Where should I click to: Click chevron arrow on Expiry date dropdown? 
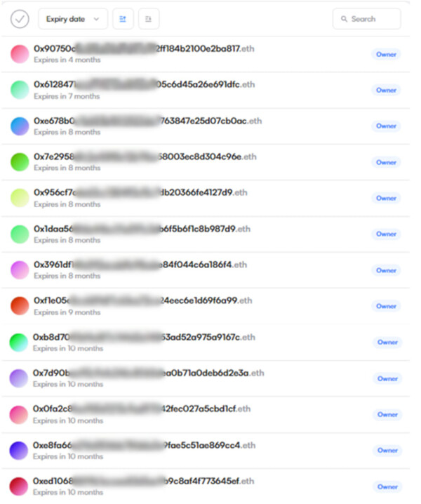coord(96,19)
